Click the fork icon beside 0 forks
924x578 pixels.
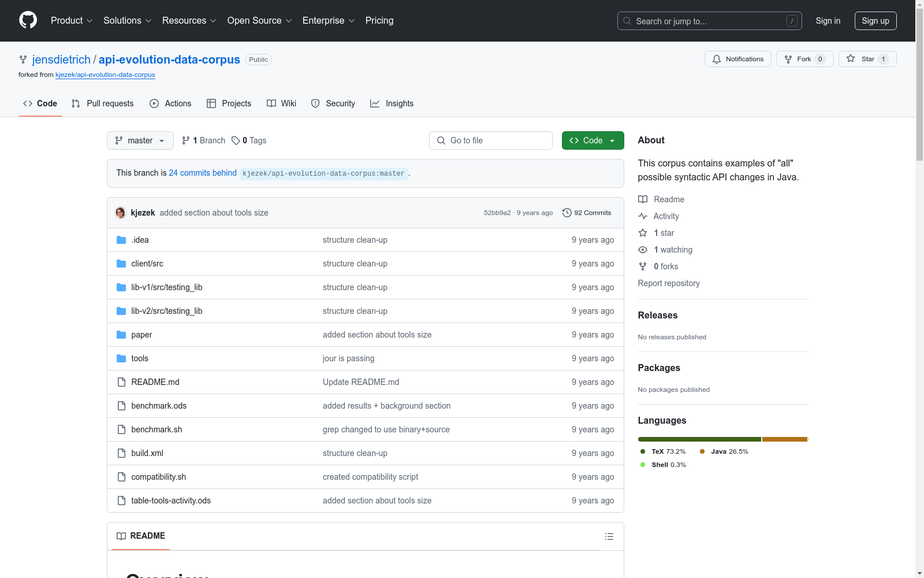[x=643, y=266]
